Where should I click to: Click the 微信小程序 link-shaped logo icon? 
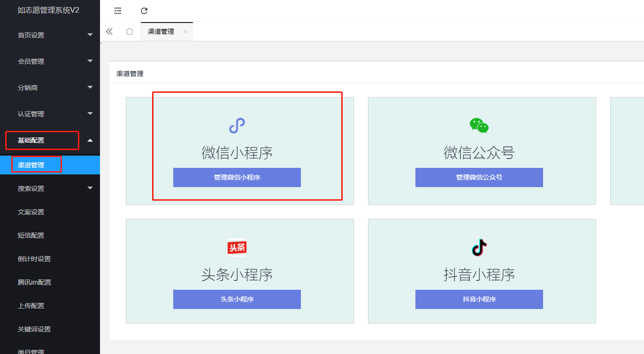pos(237,126)
